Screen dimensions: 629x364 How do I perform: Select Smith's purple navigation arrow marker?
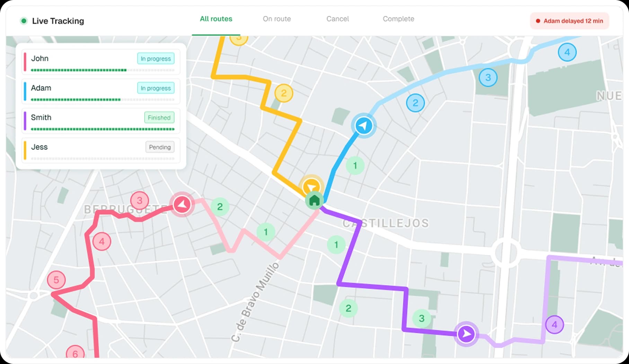pyautogui.click(x=466, y=333)
